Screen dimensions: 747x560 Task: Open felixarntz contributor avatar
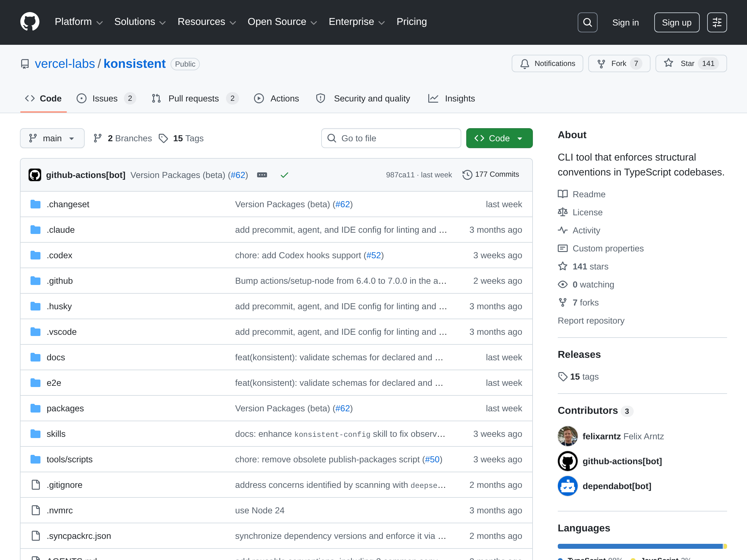tap(567, 436)
